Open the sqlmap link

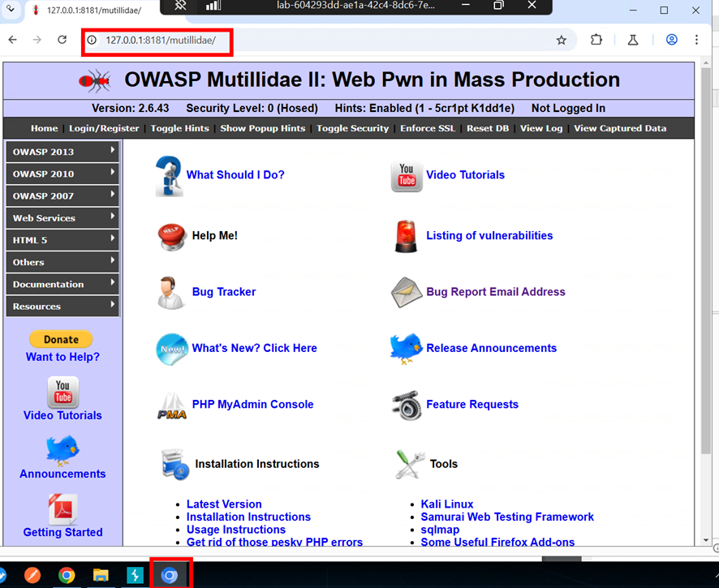pyautogui.click(x=440, y=530)
